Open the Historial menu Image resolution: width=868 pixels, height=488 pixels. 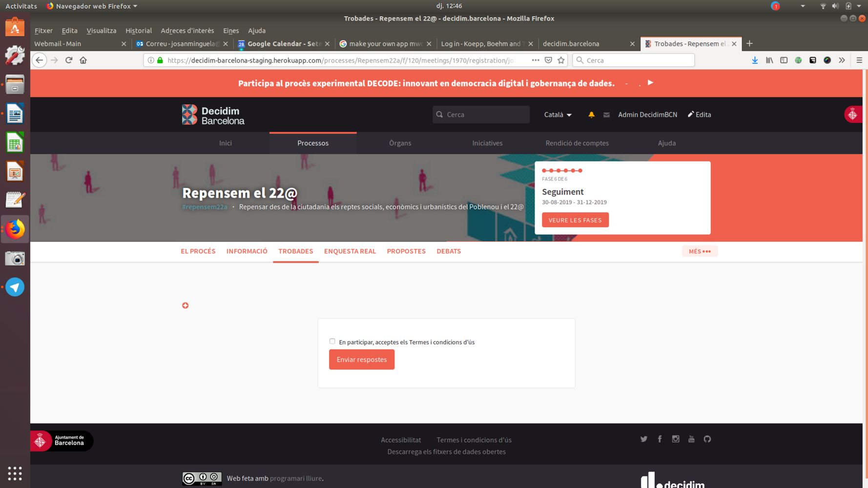pos(138,30)
